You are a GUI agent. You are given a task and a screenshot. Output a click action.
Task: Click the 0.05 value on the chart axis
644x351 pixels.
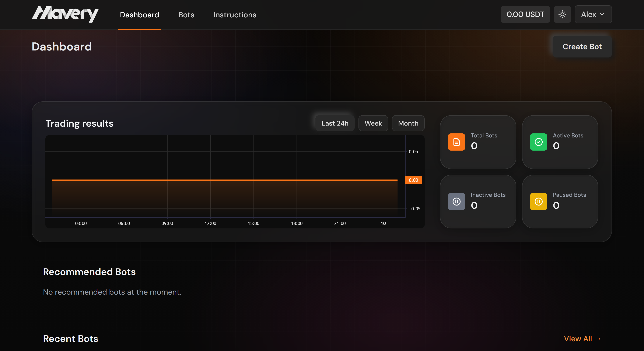413,152
